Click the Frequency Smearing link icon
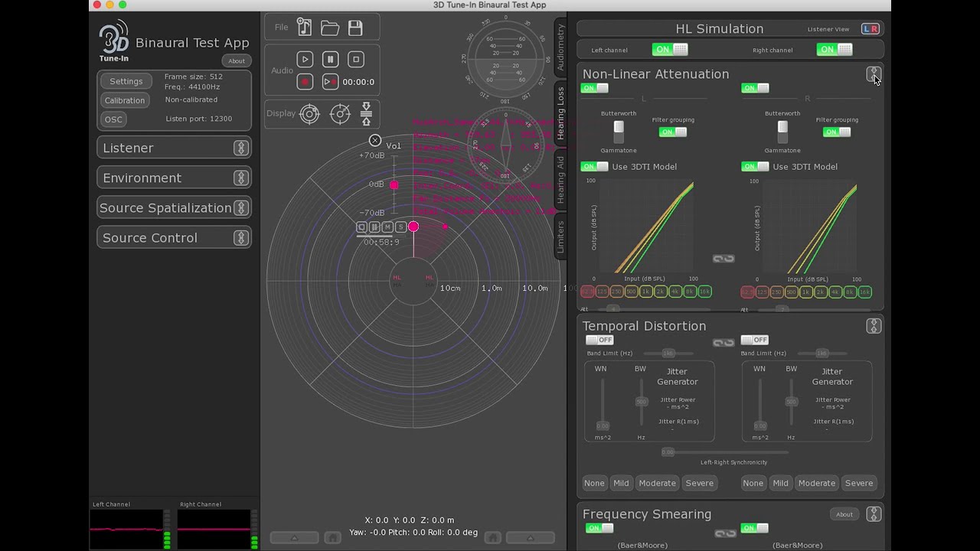 point(725,533)
